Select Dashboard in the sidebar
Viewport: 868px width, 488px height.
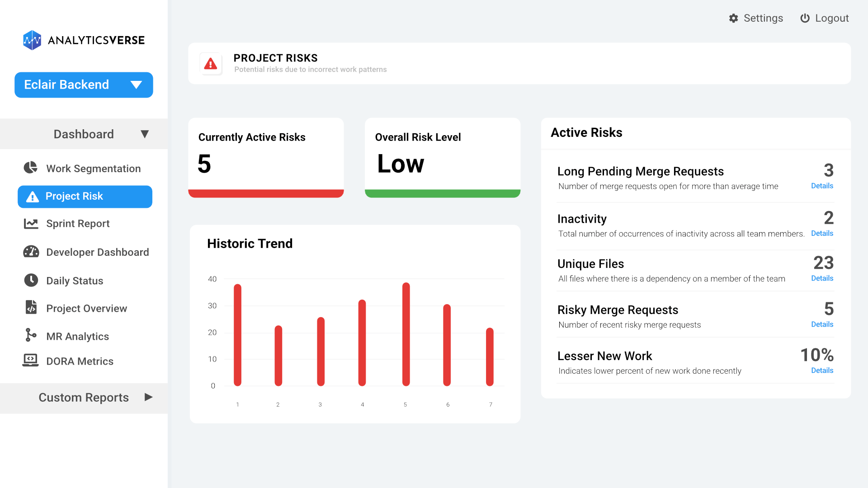[84, 134]
